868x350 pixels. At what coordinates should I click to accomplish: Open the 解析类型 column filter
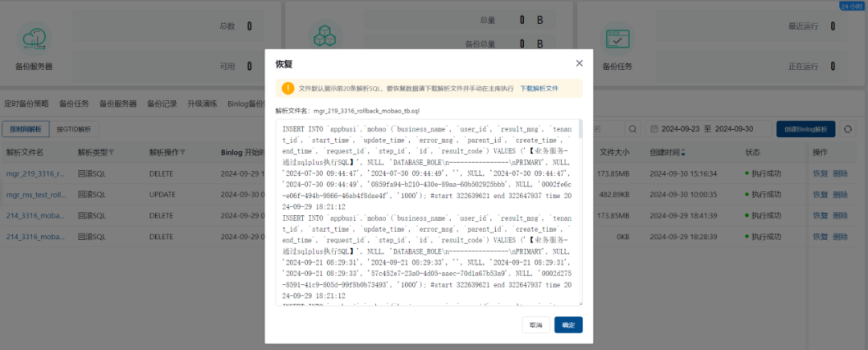tap(112, 153)
